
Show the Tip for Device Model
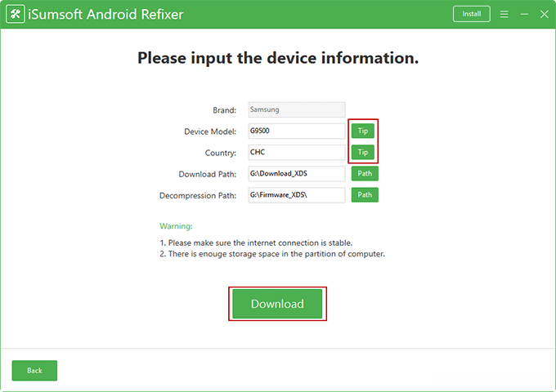363,131
